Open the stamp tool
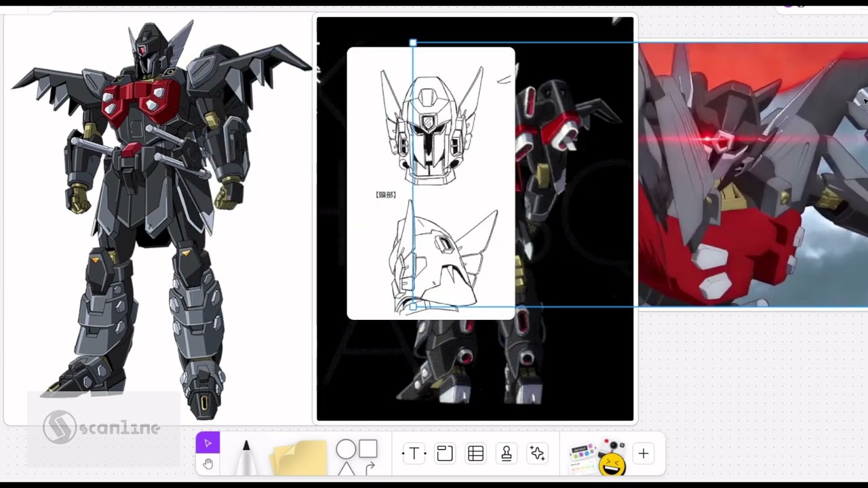 (507, 453)
